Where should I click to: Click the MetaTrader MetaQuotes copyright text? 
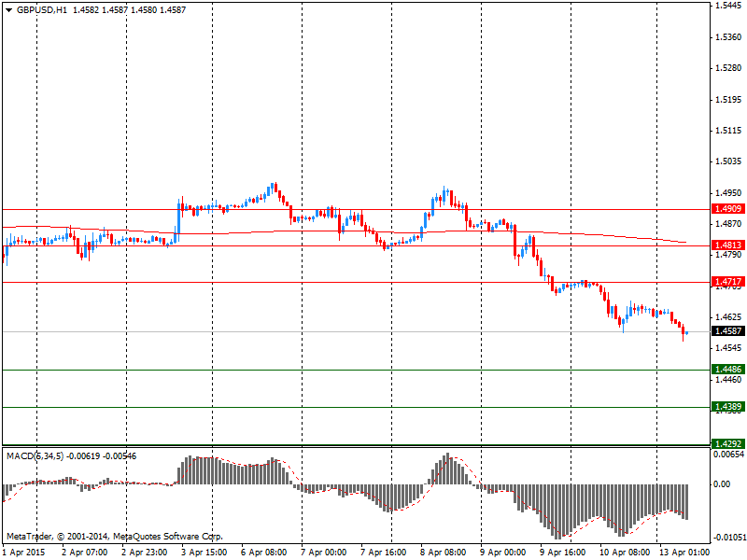pyautogui.click(x=114, y=537)
